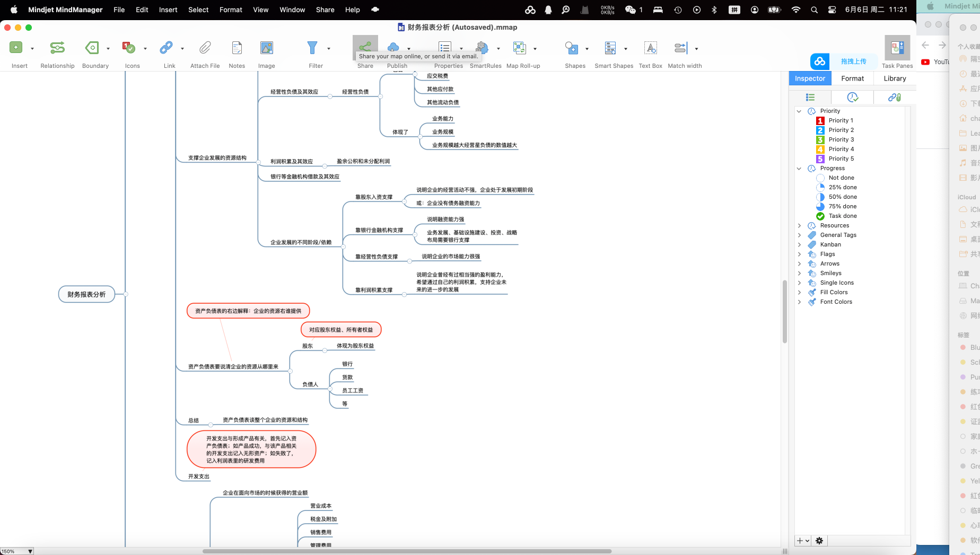Select the Relationship tool

point(57,48)
